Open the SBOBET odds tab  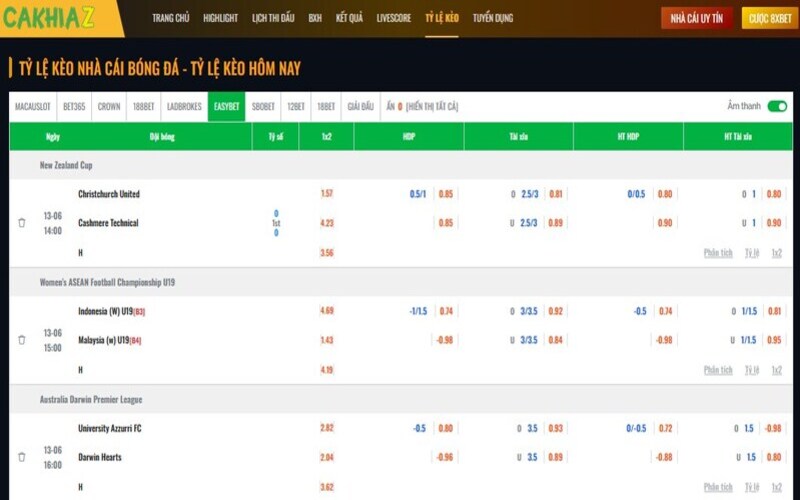pyautogui.click(x=264, y=106)
